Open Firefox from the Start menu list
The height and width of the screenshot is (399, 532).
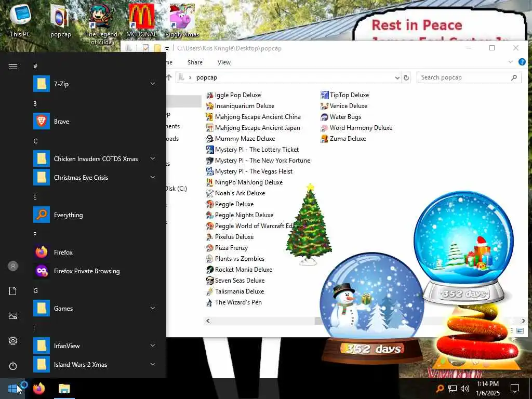click(x=95, y=252)
